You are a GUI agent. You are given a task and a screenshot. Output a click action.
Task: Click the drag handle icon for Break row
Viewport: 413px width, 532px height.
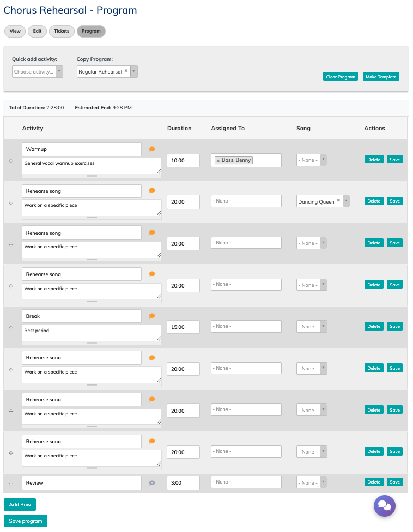pyautogui.click(x=11, y=328)
